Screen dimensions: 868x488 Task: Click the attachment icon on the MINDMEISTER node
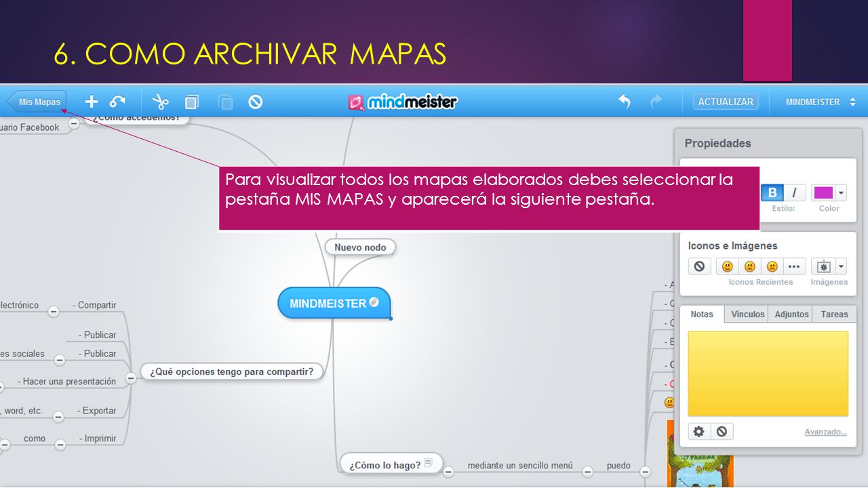point(374,302)
